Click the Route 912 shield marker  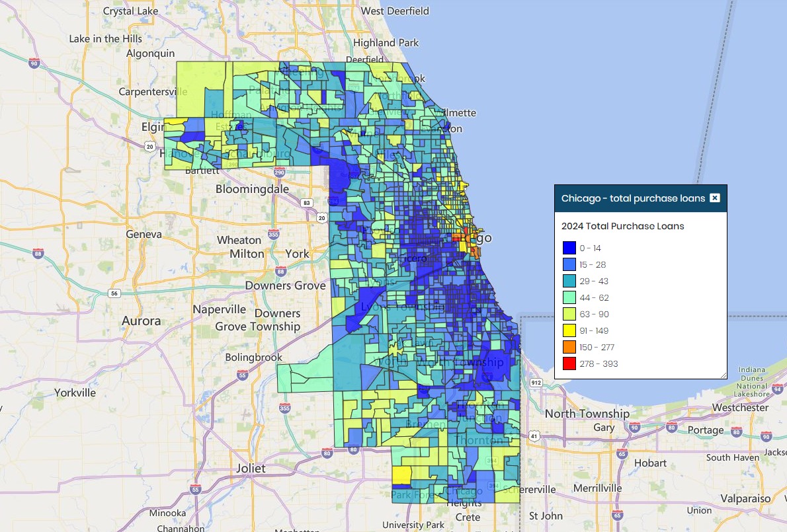point(536,383)
